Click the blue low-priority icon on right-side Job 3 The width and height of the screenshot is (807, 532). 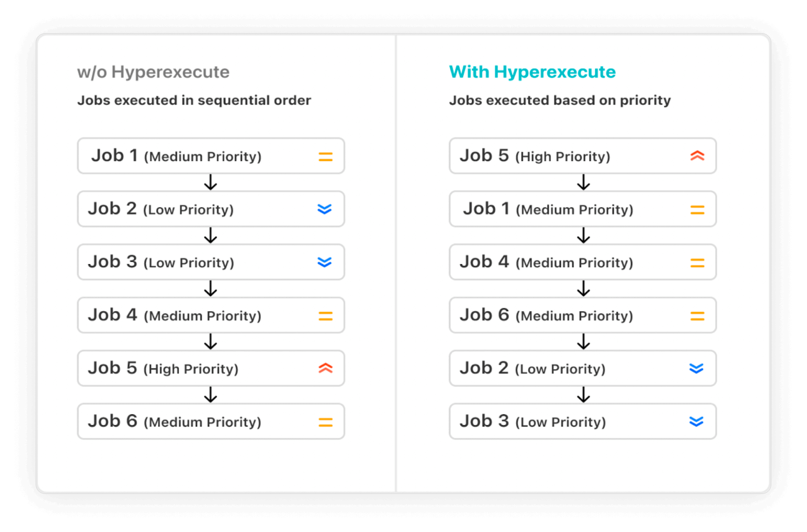(x=696, y=421)
